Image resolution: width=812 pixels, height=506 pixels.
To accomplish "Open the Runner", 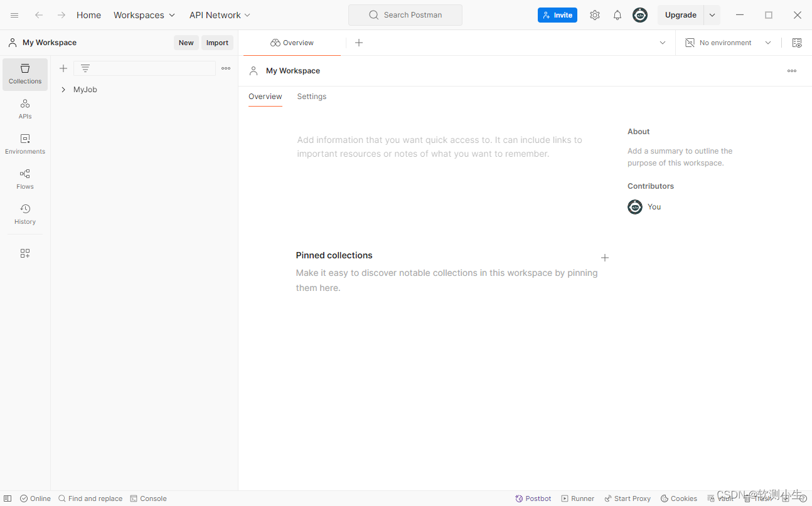I will [x=578, y=498].
